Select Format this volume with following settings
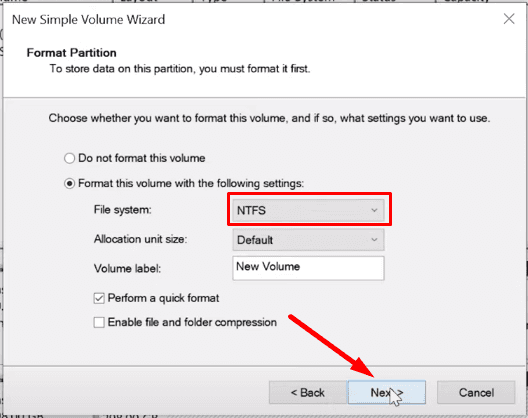This screenshot has width=528, height=418. tap(69, 184)
